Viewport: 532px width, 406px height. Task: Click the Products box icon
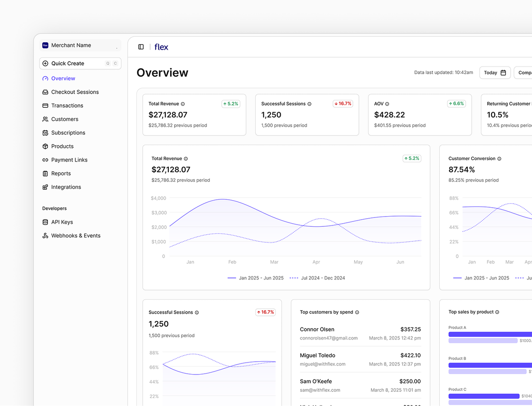[x=45, y=146]
